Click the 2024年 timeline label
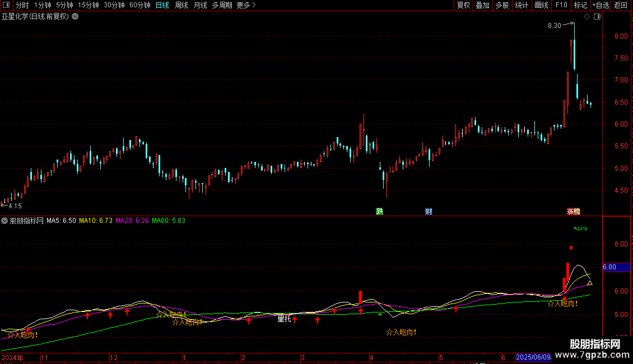This screenshot has width=633, height=364. (12, 357)
